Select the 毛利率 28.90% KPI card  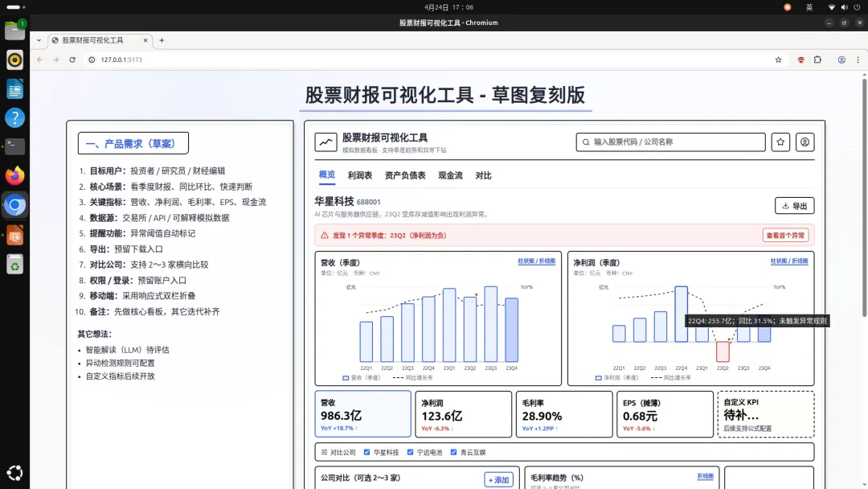(x=564, y=414)
